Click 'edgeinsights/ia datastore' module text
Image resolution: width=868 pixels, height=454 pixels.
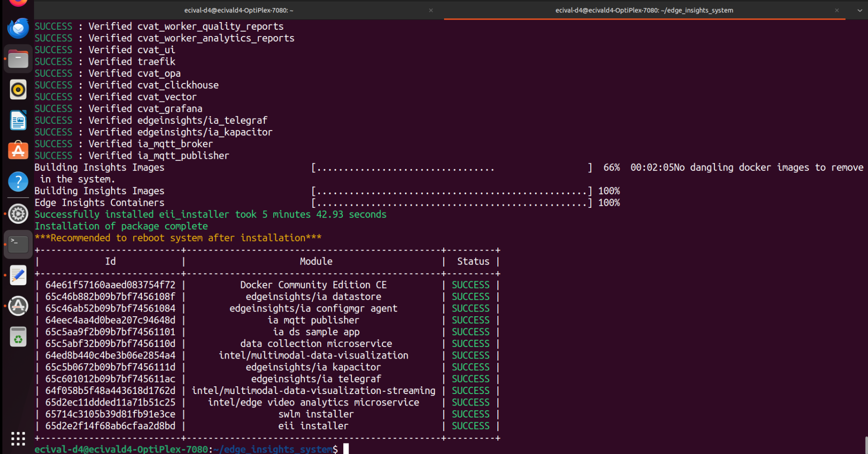point(313,297)
